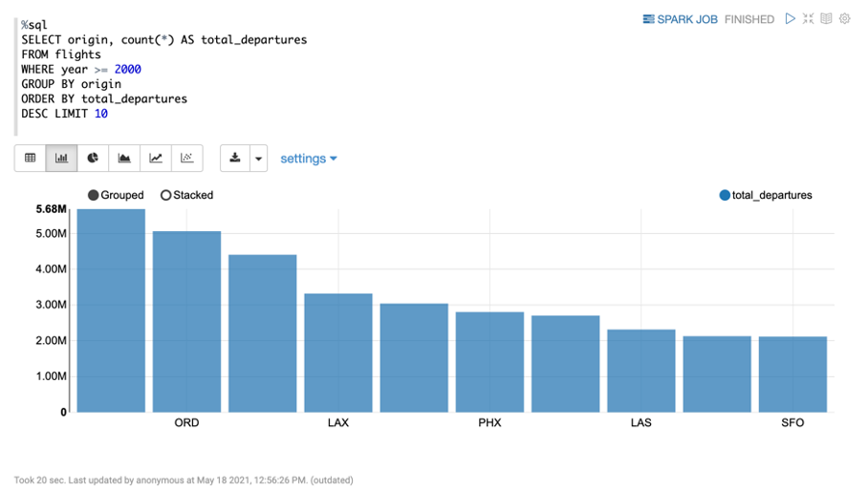
Task: Click the LAX bar in the chart
Action: pyautogui.click(x=338, y=352)
